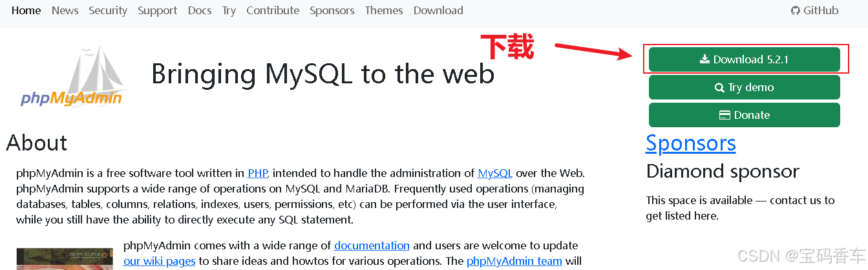Go to the Sponsors nav item
Image resolution: width=868 pixels, height=270 pixels.
point(332,10)
